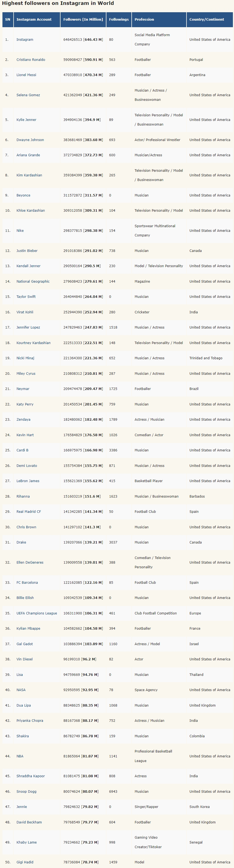The width and height of the screenshot is (234, 868).
Task: Open the Kevin Hart link
Action: (x=25, y=435)
